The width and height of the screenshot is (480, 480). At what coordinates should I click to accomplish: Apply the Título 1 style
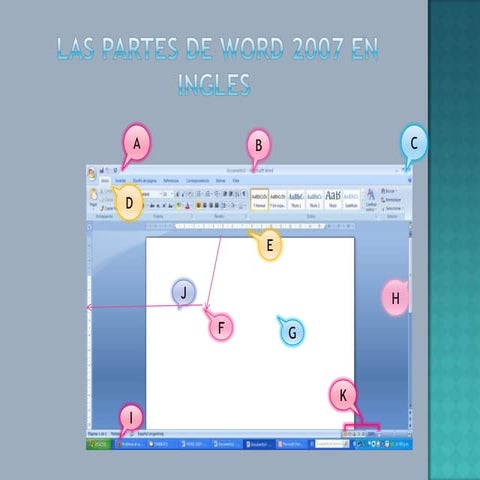coord(296,200)
